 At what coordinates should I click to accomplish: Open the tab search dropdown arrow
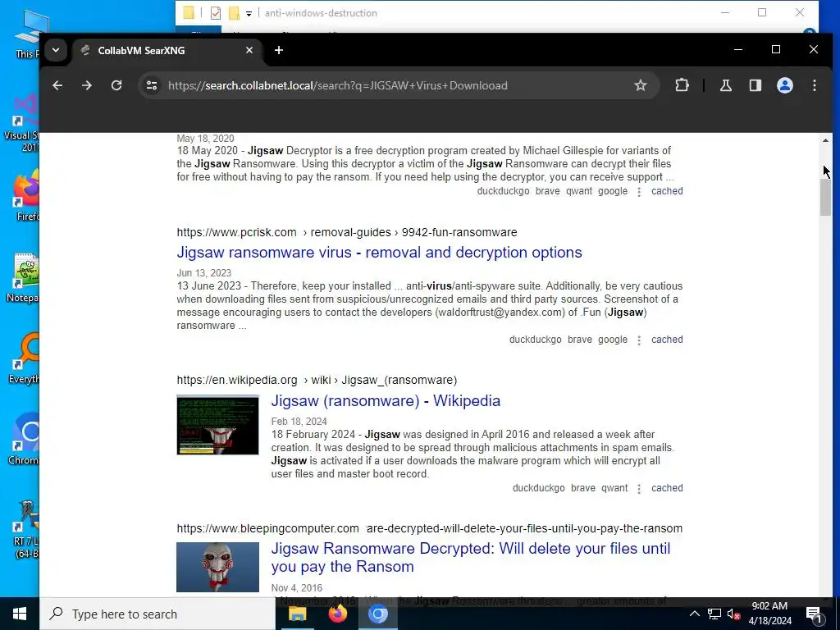click(x=56, y=50)
